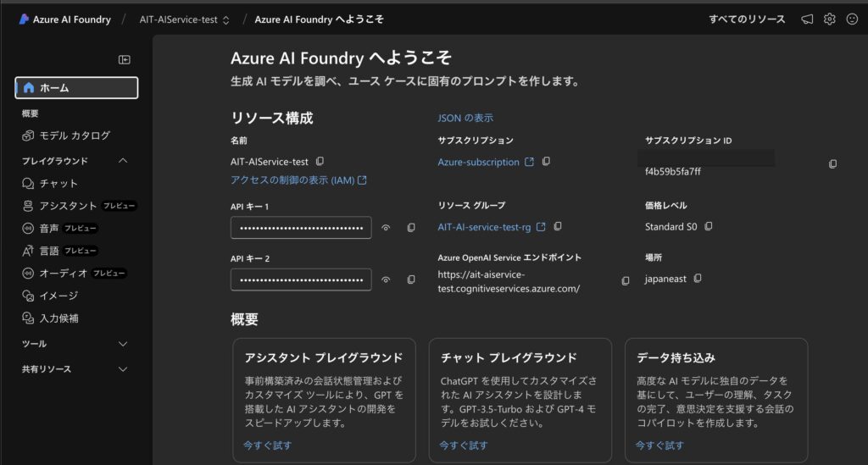
Task: Click the API キー 1 field
Action: coord(301,228)
